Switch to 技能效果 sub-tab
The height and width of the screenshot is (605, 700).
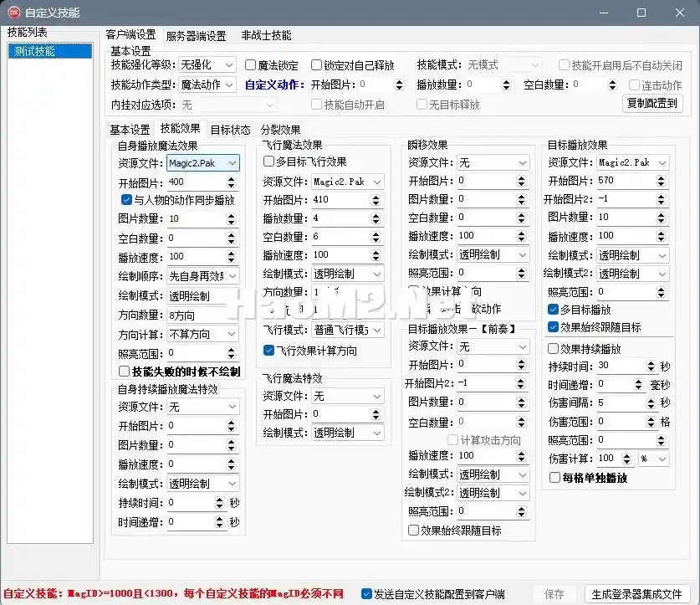(180, 129)
